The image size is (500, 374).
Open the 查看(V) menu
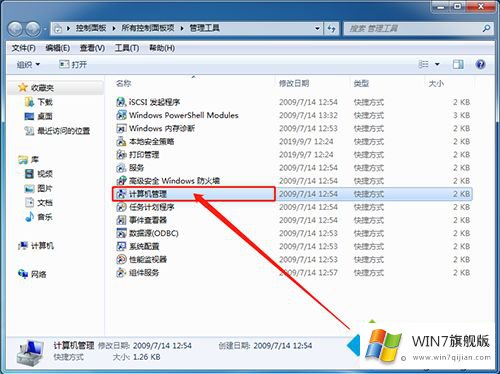[92, 48]
